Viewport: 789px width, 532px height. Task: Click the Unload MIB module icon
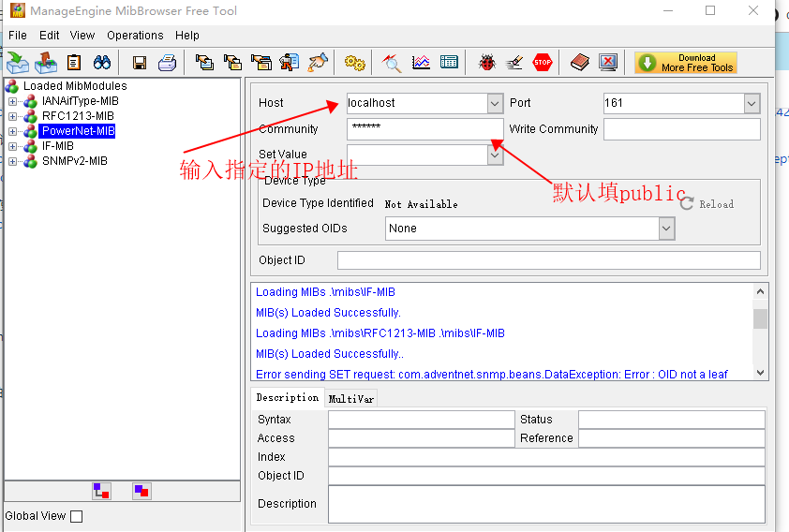(x=46, y=63)
